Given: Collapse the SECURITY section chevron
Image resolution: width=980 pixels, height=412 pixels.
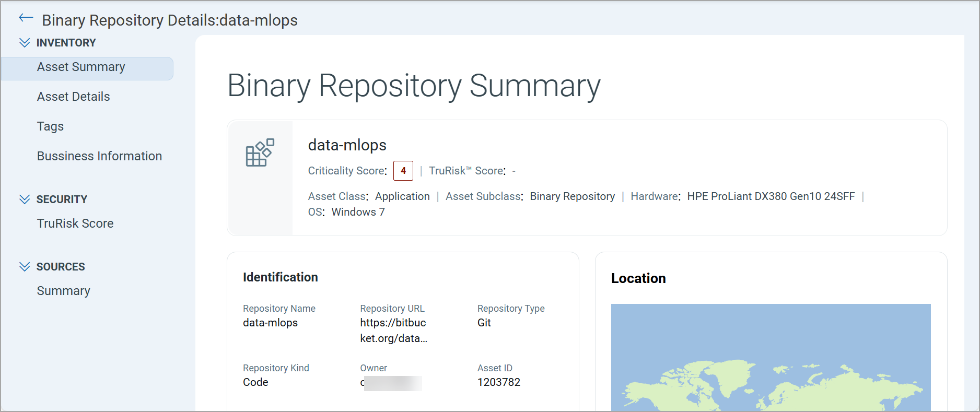Looking at the screenshot, I should 25,199.
